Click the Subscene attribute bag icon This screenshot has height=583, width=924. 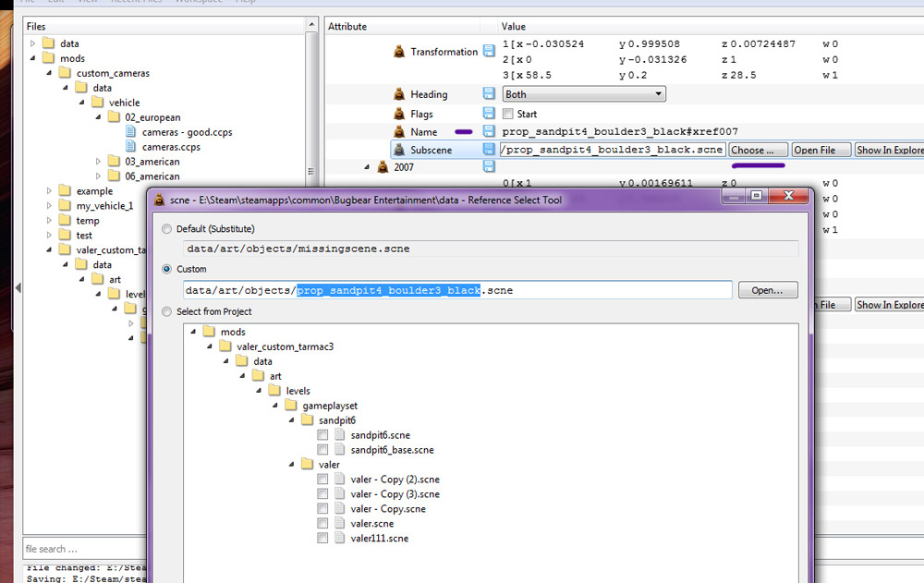399,150
